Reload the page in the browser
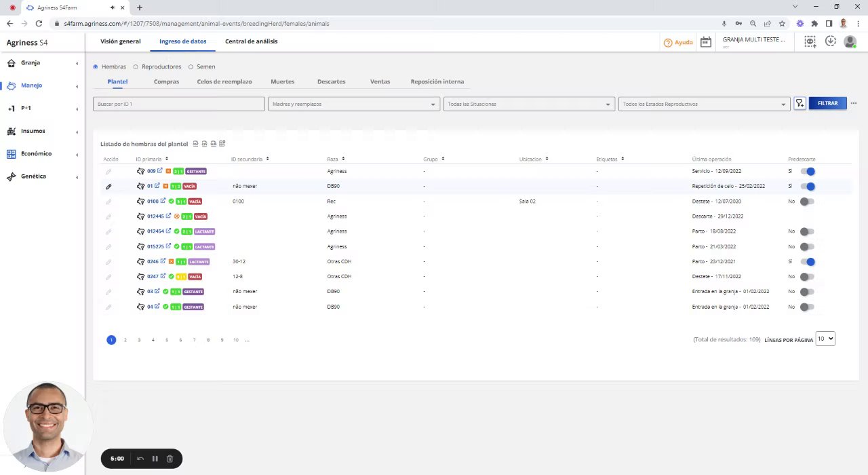Viewport: 868px width, 475px height. tap(39, 23)
